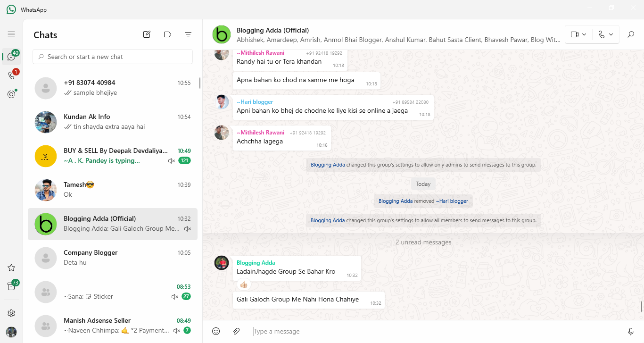The width and height of the screenshot is (644, 343).
Task: Click the 27 unread badge on ~Sana chat
Action: coord(186,297)
